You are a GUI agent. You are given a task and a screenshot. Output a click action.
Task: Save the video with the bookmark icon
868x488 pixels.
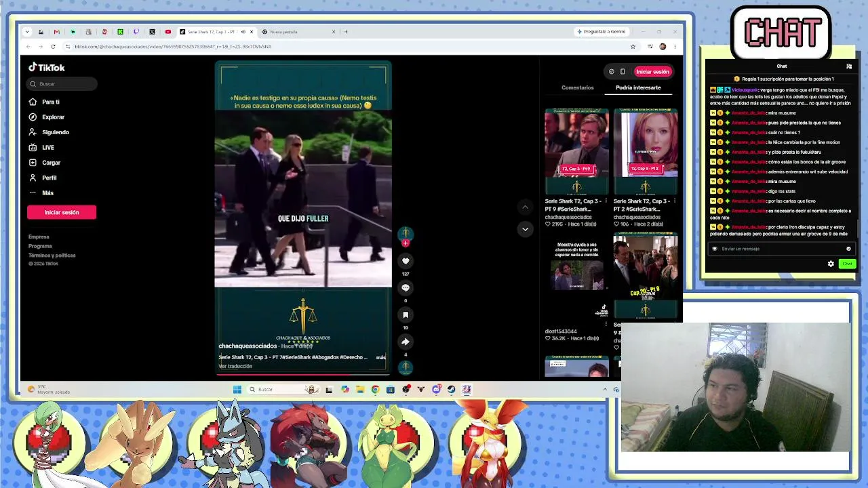pyautogui.click(x=406, y=315)
